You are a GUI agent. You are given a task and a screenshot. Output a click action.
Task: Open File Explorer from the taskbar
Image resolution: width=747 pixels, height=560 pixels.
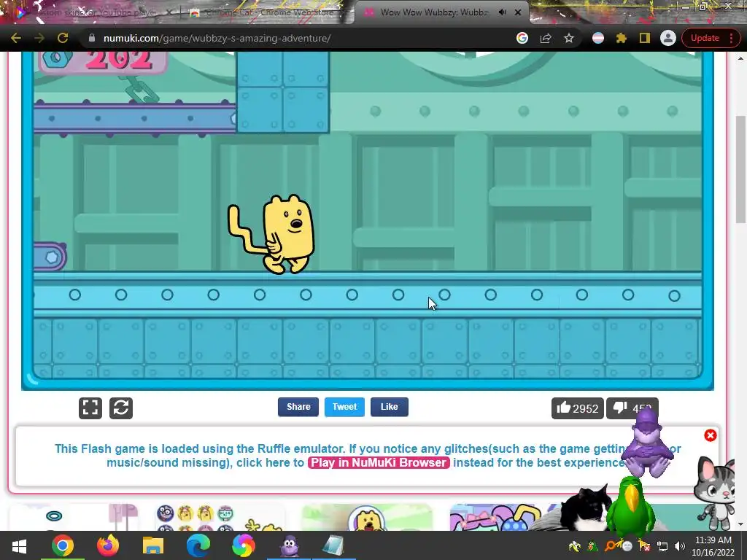[x=153, y=545]
